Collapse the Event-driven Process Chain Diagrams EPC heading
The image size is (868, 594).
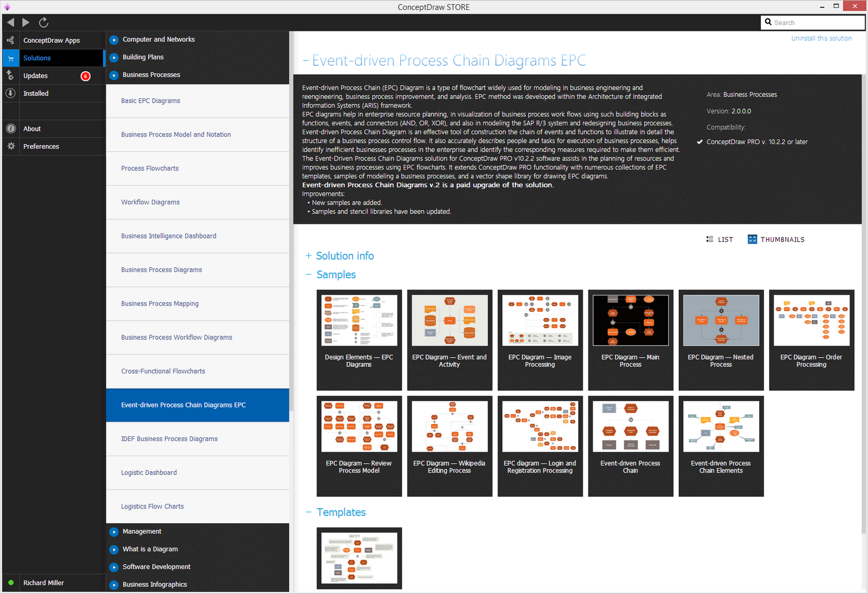[306, 61]
